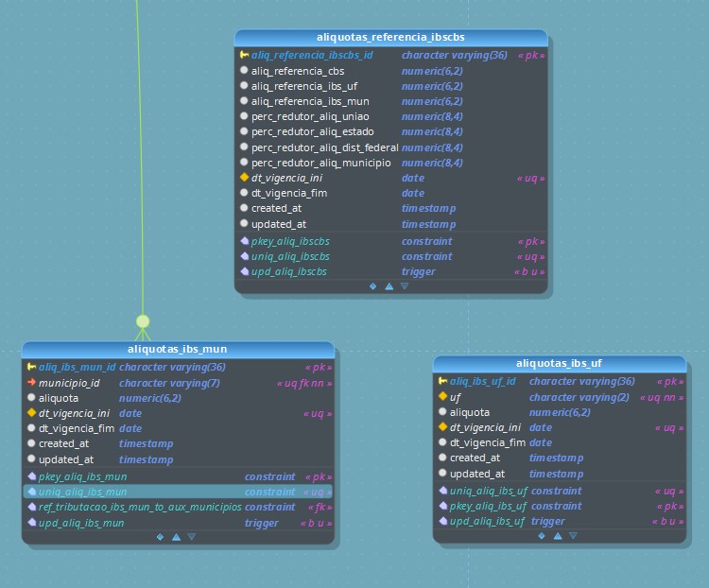Click the relationship connector circle above aliquotas_ibs_mun
Image resolution: width=709 pixels, height=588 pixels.
tap(143, 321)
